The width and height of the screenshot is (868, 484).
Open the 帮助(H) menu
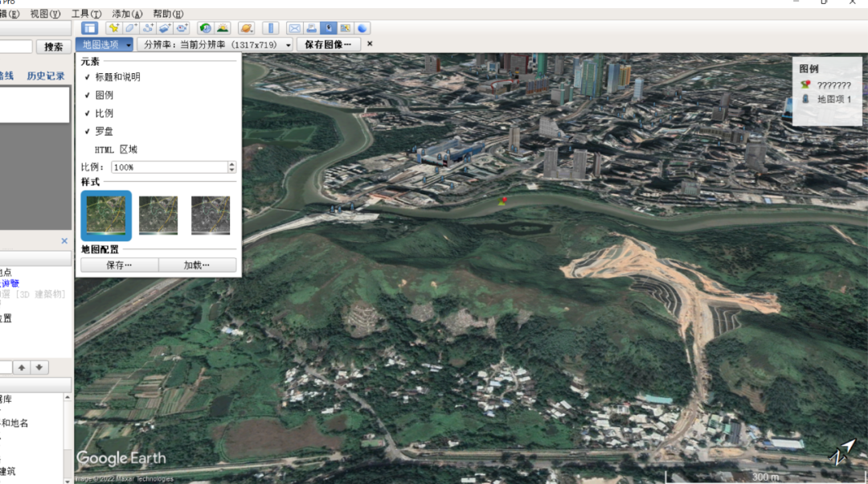pos(168,14)
